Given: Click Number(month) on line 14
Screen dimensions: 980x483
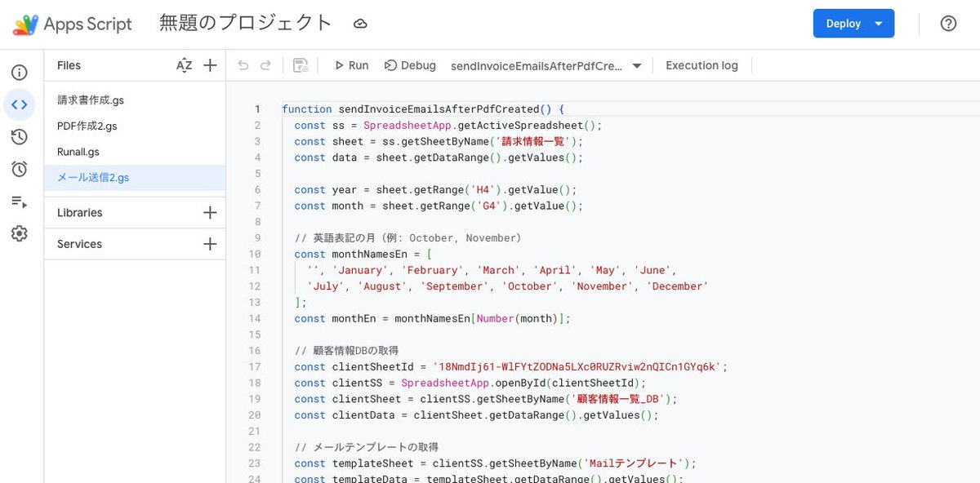Looking at the screenshot, I should [519, 319].
